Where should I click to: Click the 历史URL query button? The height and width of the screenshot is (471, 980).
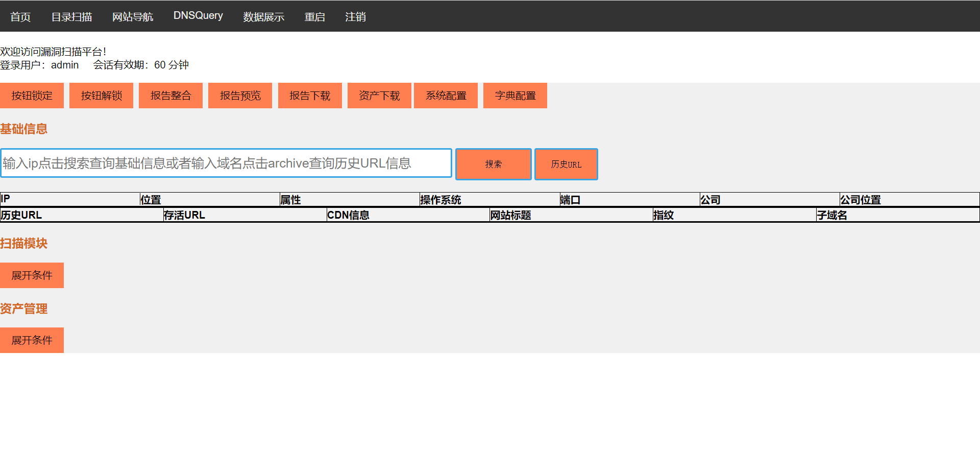click(x=566, y=164)
